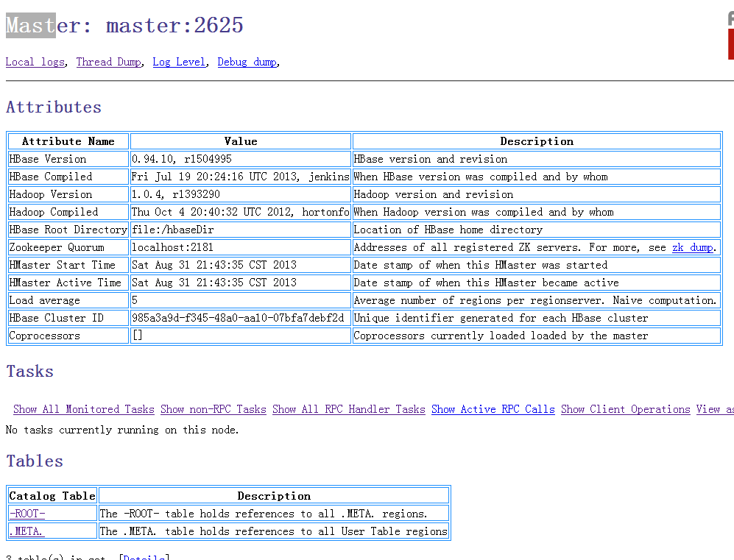
Task: Click the empty coprocessors [] value
Action: coord(137,336)
